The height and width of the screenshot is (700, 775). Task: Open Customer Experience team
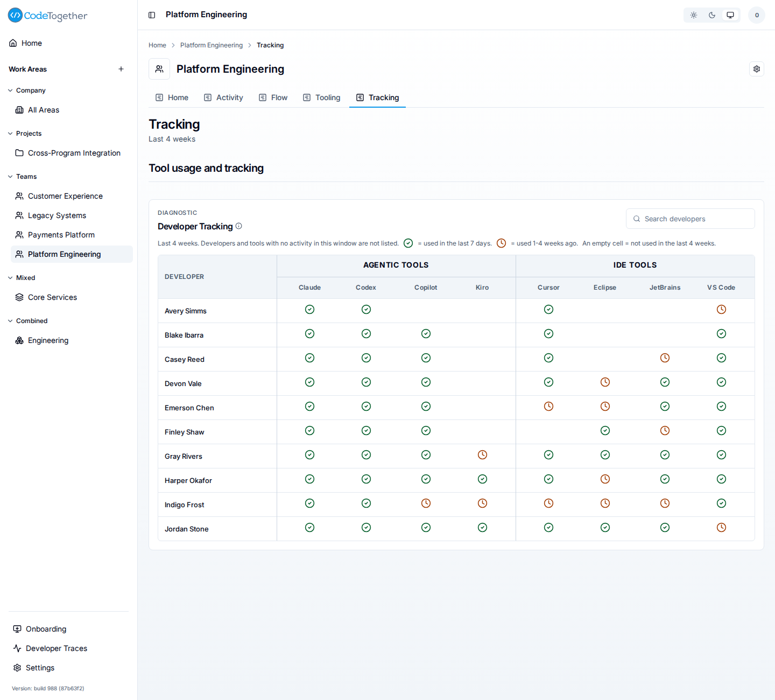72,196
